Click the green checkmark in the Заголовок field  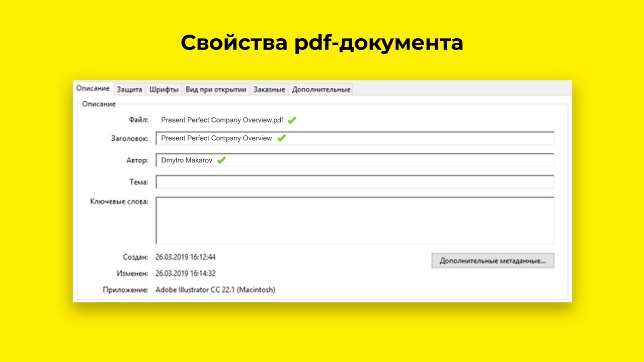click(281, 138)
